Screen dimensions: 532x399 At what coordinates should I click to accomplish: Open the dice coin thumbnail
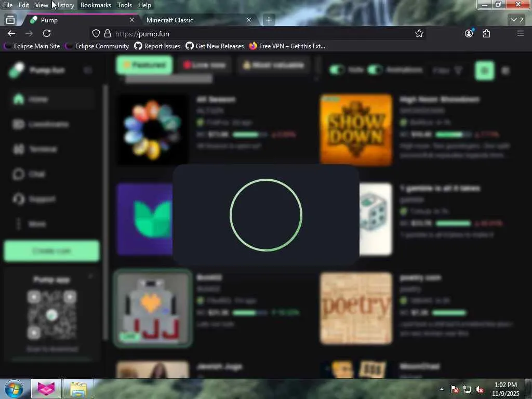[x=376, y=219]
